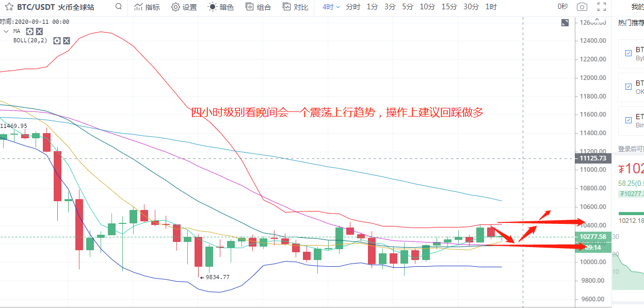Open chart 设置 settings
This screenshot has width=644, height=308.
[x=184, y=7]
